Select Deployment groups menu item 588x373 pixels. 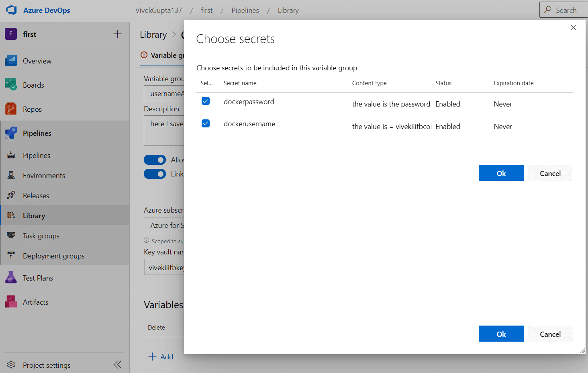pyautogui.click(x=53, y=256)
